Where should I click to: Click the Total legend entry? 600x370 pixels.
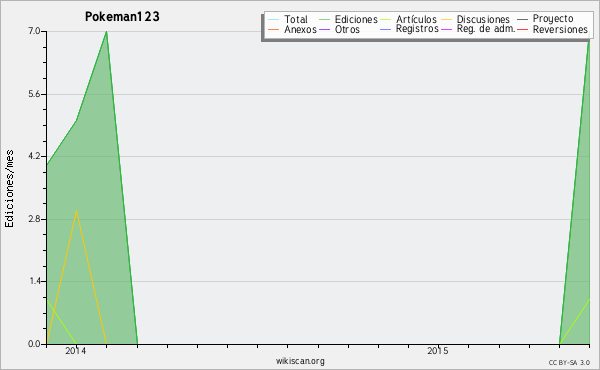click(x=288, y=19)
